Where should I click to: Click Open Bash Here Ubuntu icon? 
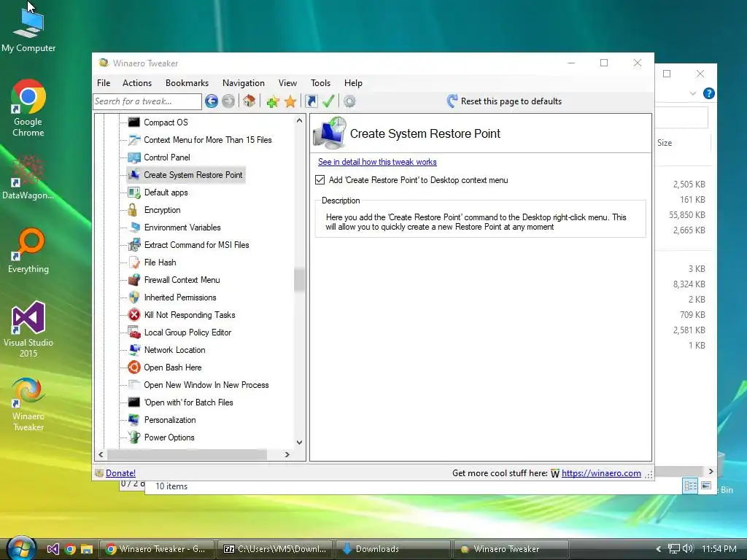[134, 367]
